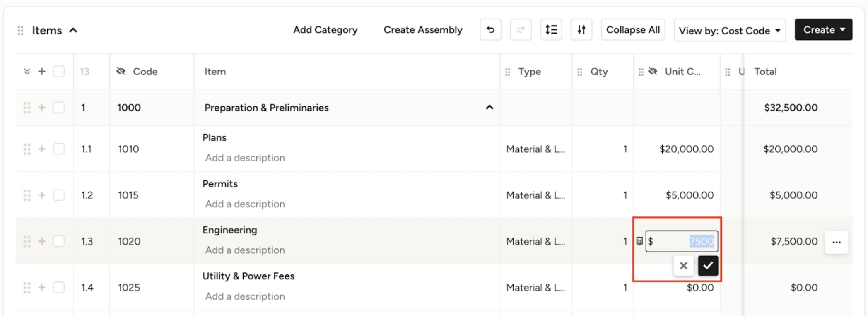Click the line spacing row-height icon
Viewport: 868px width, 322px height.
point(551,30)
